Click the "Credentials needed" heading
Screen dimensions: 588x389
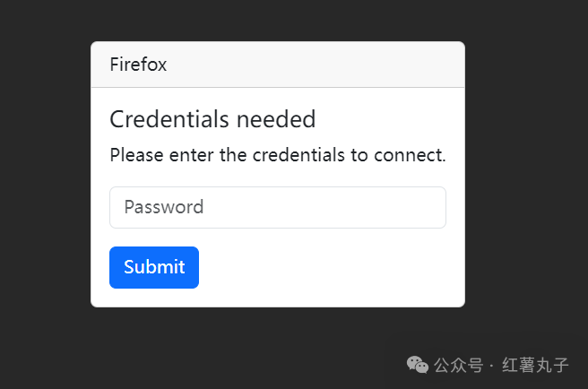coord(212,118)
